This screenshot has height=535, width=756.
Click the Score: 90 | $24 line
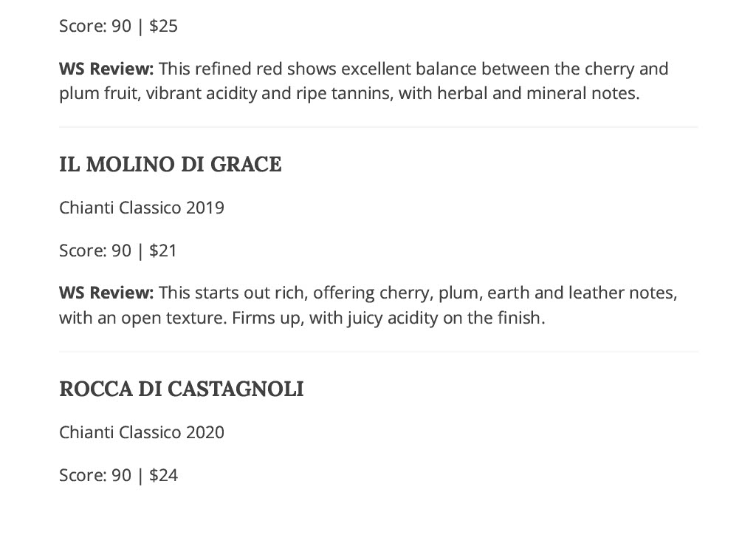tap(119, 475)
